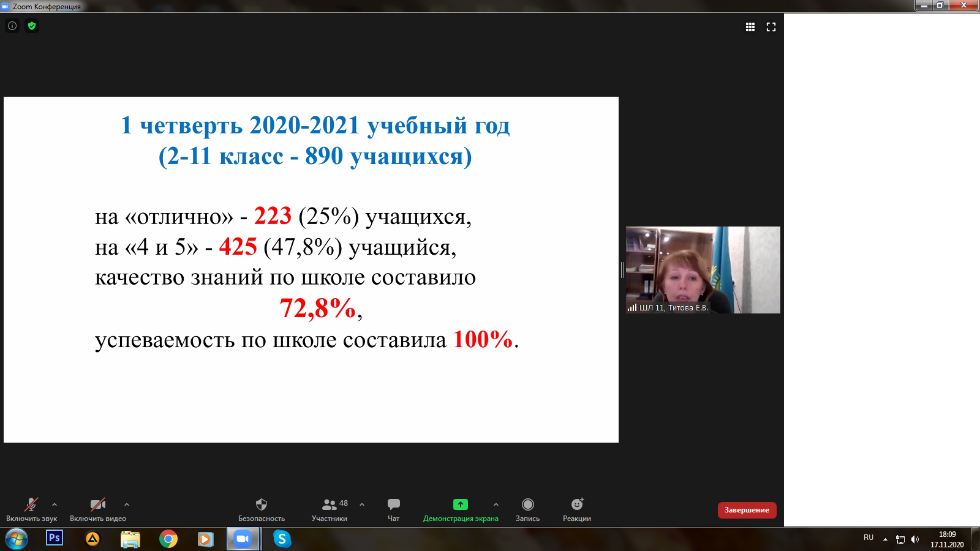Open meeting information icon
The image size is (980, 551).
pos(12,26)
